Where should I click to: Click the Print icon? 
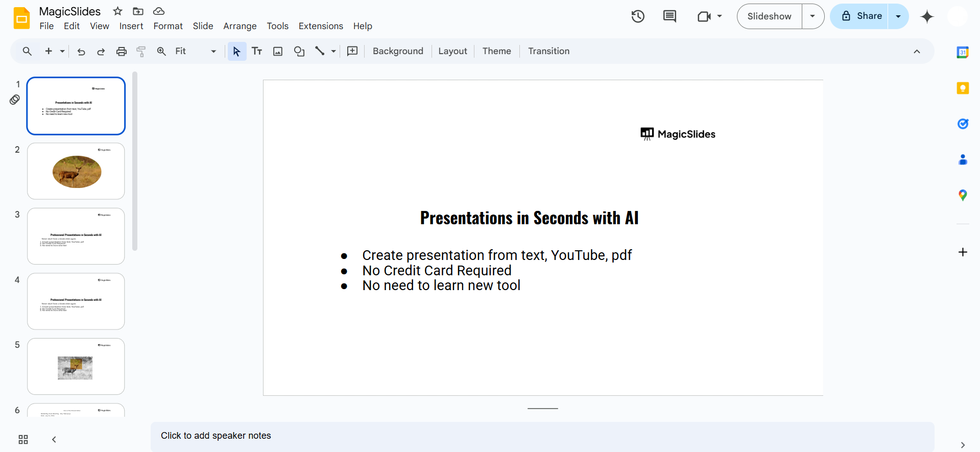[x=121, y=51]
